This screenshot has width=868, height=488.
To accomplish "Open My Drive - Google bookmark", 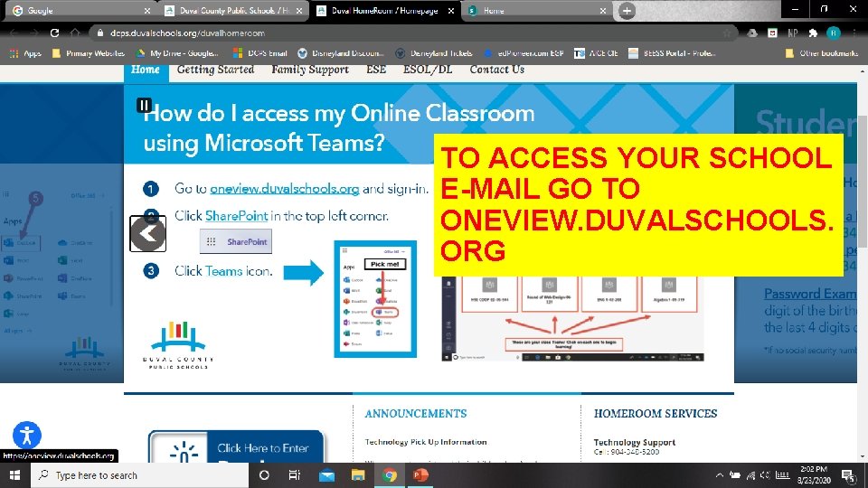I will click(x=177, y=53).
